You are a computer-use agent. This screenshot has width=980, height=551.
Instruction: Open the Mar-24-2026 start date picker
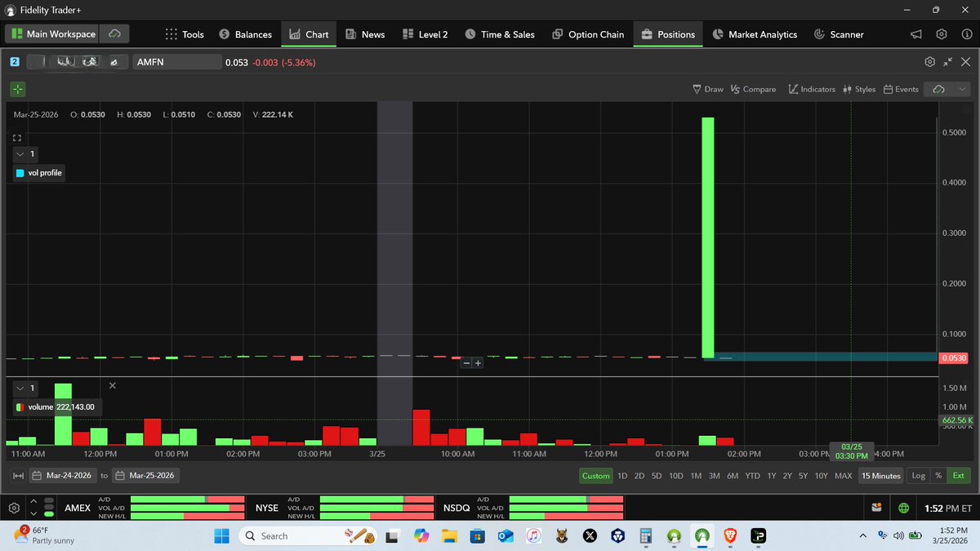click(62, 476)
